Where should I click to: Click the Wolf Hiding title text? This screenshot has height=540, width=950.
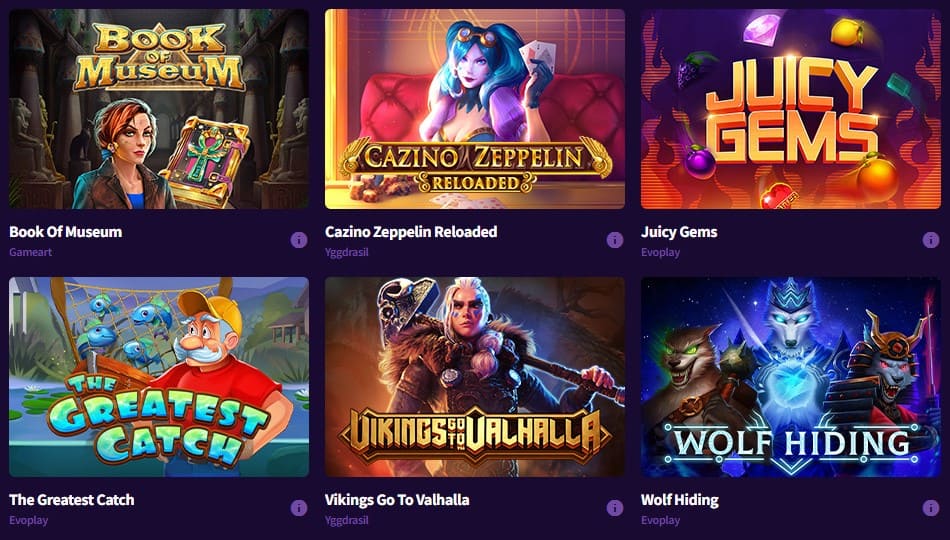click(x=680, y=500)
